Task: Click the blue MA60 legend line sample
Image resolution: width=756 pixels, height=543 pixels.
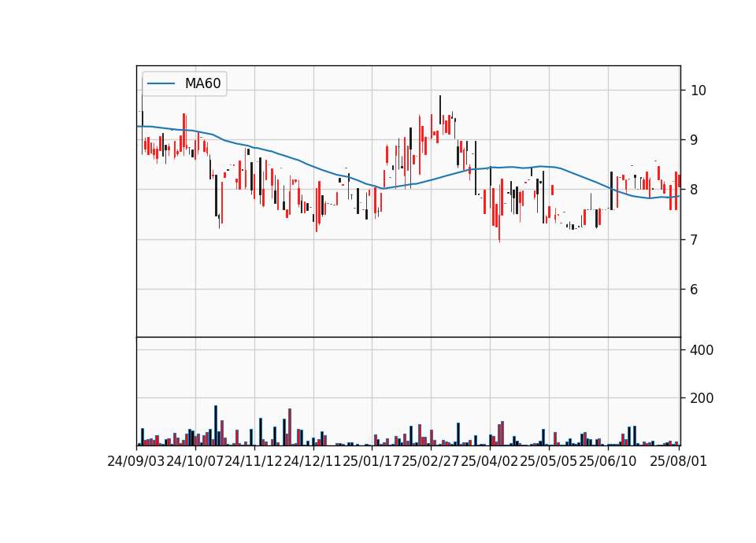Action: coord(161,84)
